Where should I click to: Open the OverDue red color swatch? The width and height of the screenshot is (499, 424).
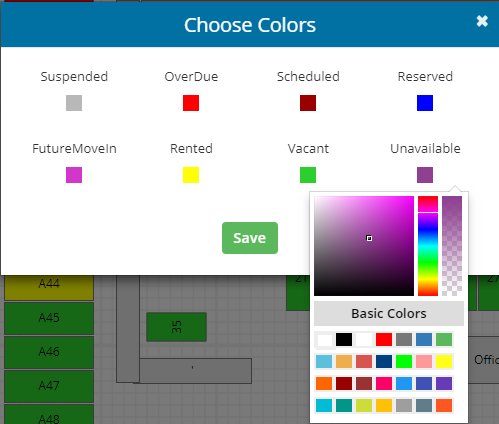click(191, 103)
